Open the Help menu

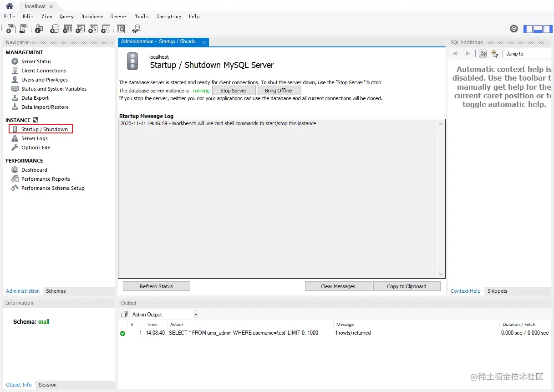[x=194, y=16]
